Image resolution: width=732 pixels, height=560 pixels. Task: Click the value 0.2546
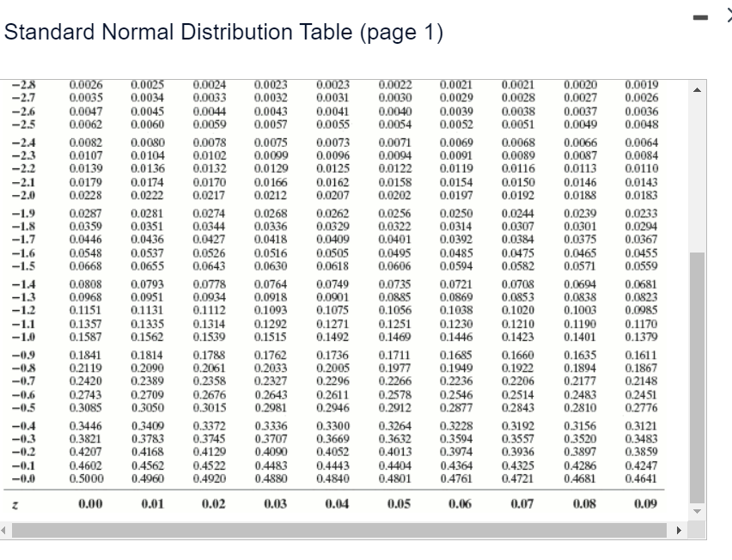456,395
